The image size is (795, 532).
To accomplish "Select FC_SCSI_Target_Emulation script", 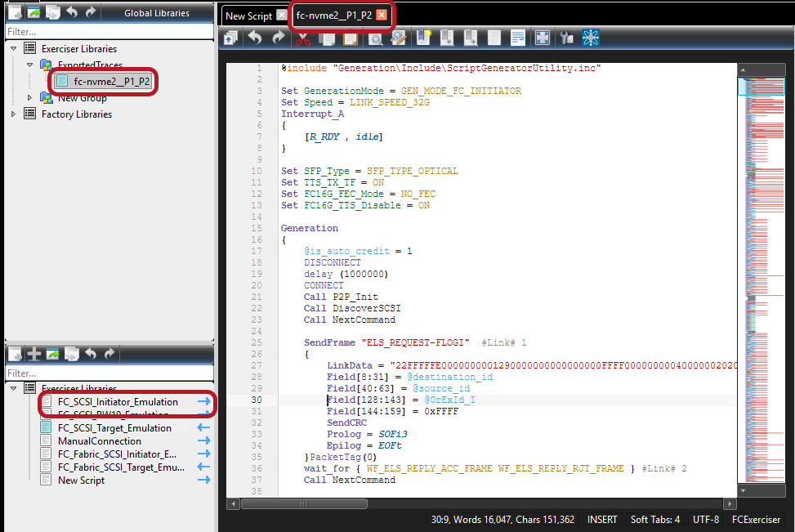I will (x=114, y=428).
